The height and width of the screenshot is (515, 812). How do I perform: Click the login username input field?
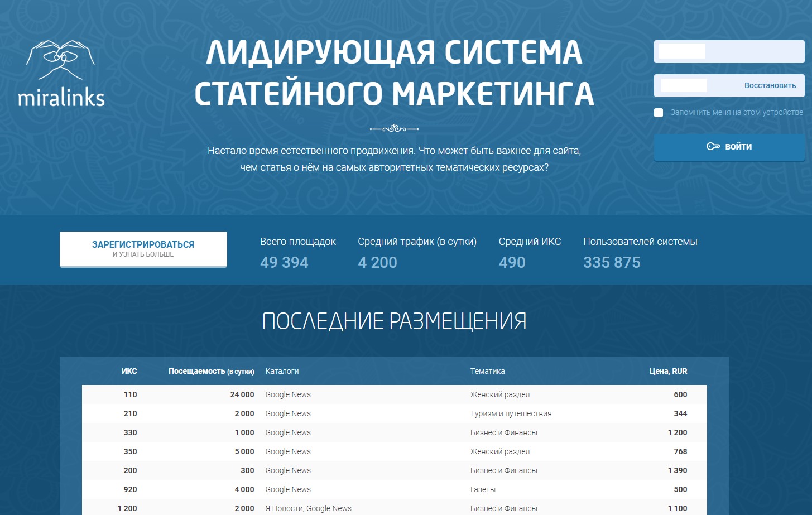pyautogui.click(x=729, y=52)
